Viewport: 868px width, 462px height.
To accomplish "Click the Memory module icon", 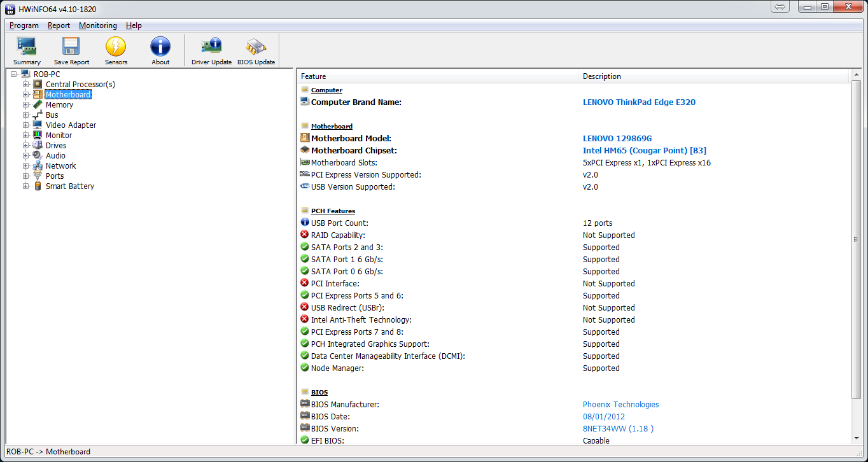I will (x=38, y=104).
